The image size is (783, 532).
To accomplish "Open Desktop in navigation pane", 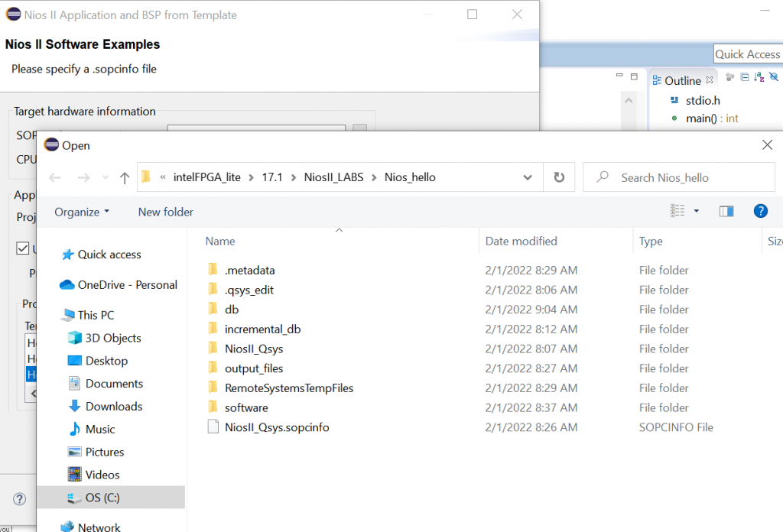I will pyautogui.click(x=106, y=361).
